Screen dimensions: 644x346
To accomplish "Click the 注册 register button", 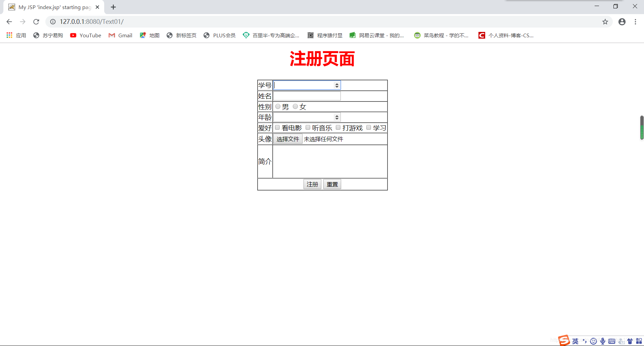I will point(312,184).
